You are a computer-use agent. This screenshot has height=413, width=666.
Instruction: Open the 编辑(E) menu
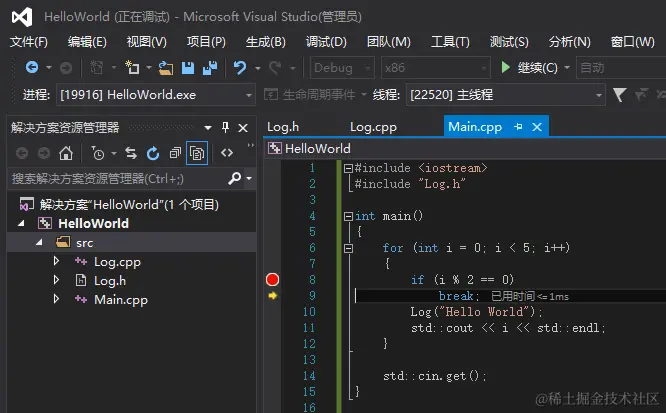pyautogui.click(x=87, y=42)
